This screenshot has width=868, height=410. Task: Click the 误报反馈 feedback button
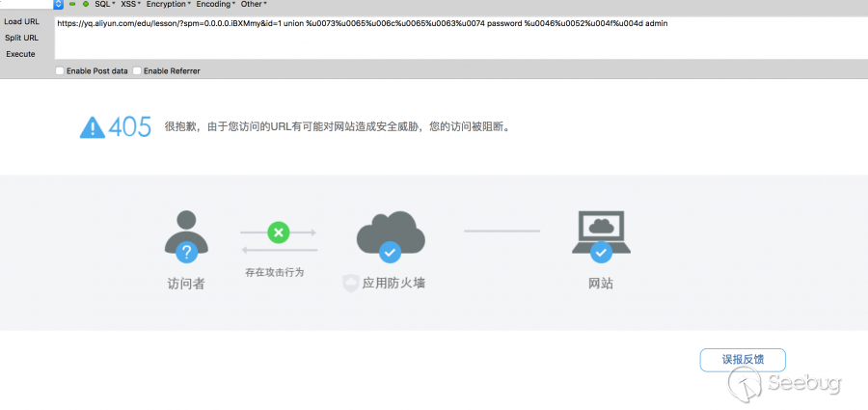(743, 360)
